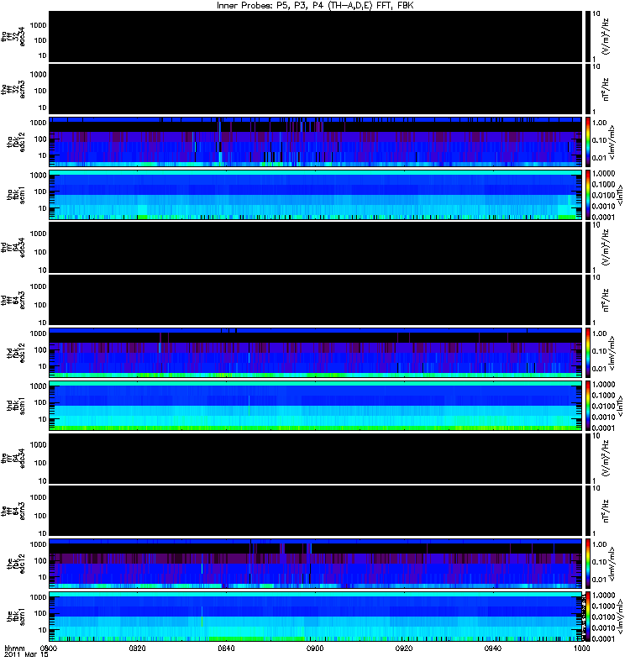Click the '0.10' color scale value of tha edc12
Screen dimensions: 630x672
(600, 140)
